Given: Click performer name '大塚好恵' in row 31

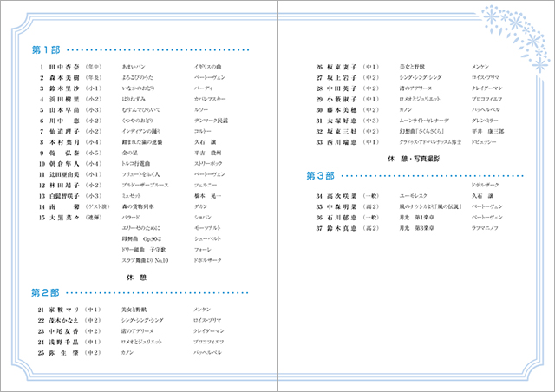Looking at the screenshot, I should [x=342, y=121].
